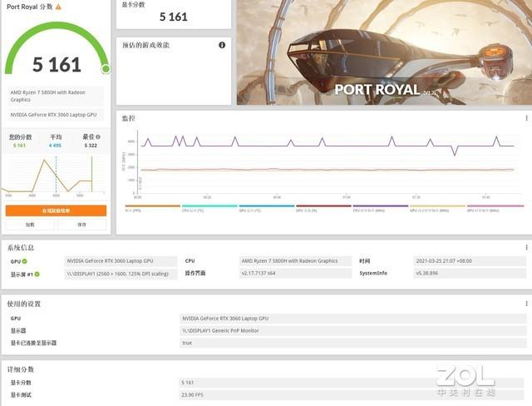Toggle the CPU 温度 (°C) legend series

[209, 208]
